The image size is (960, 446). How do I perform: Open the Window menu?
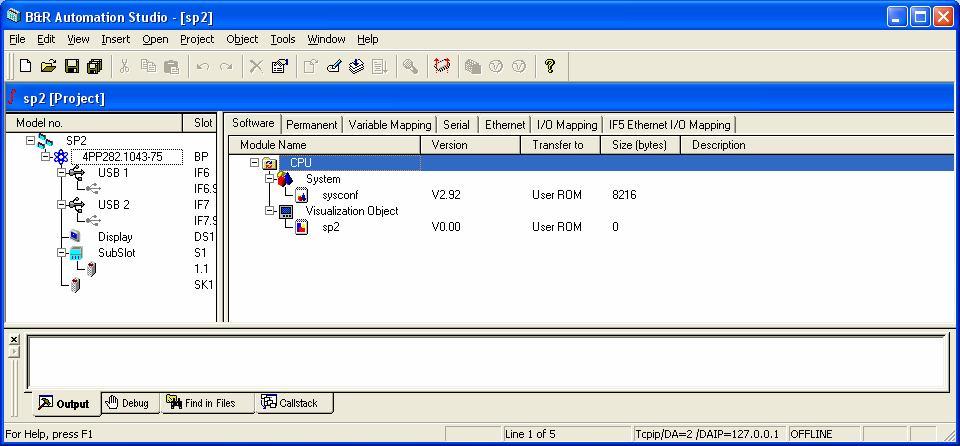326,39
